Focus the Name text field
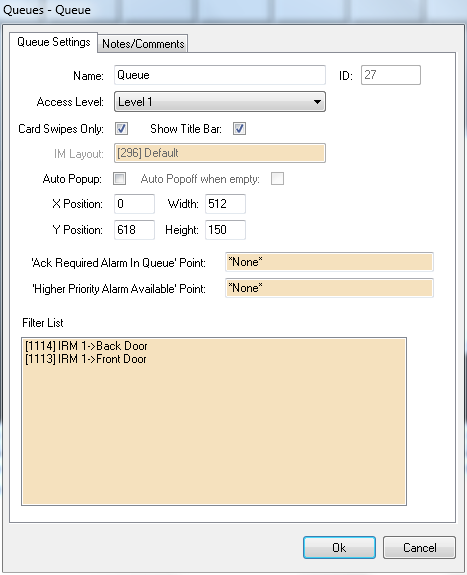Viewport: 467px width, 575px height. coord(220,75)
